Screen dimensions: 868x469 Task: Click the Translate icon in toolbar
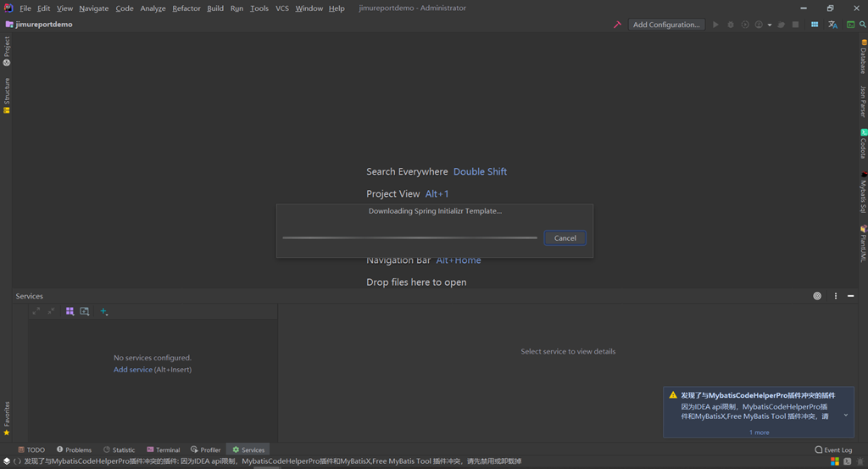click(x=832, y=25)
